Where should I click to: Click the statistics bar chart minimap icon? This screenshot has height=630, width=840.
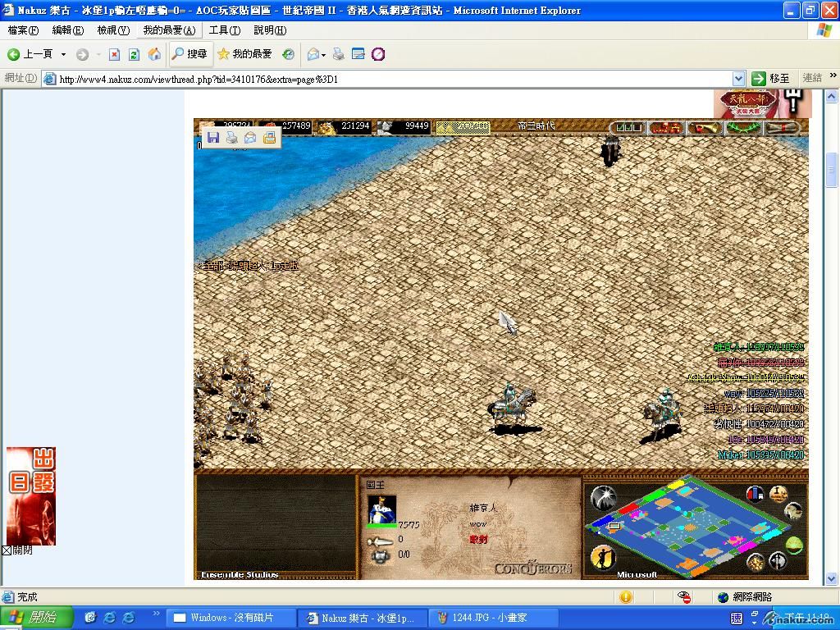(755, 492)
